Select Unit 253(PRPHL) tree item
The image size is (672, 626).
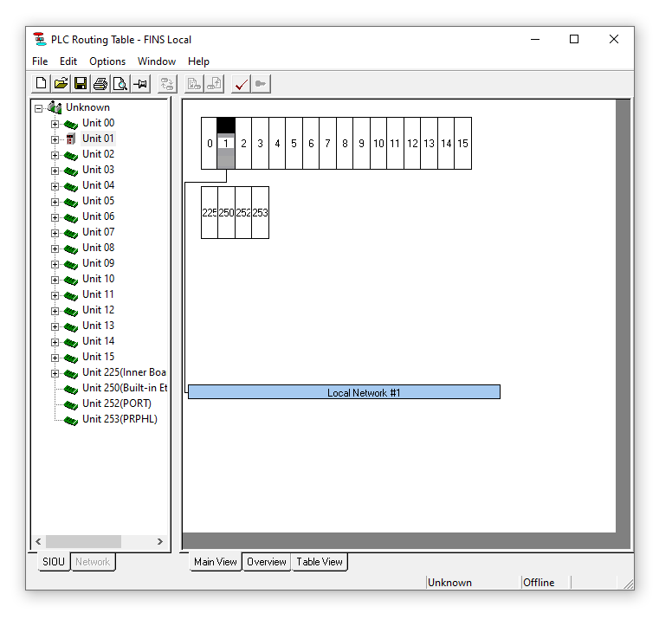[120, 419]
